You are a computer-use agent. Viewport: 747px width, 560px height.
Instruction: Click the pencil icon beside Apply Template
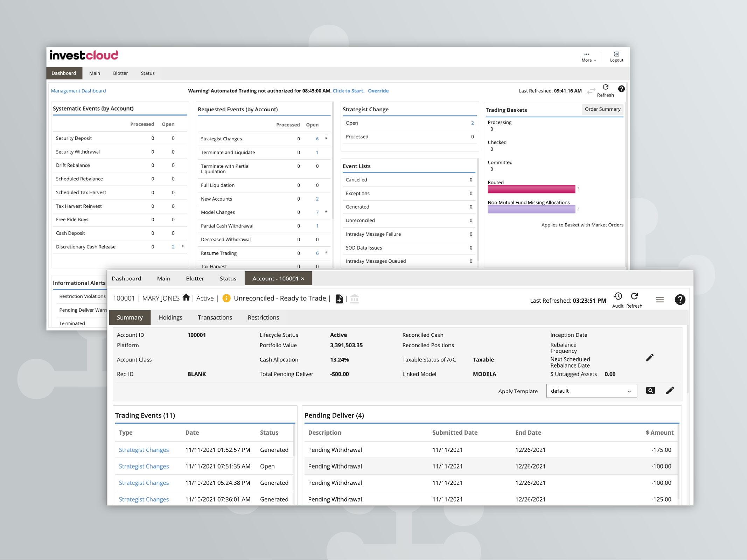(x=670, y=391)
